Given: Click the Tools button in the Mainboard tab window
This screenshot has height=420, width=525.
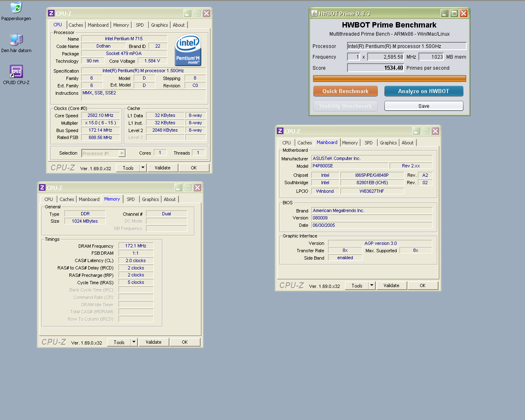Looking at the screenshot, I should coord(357,285).
